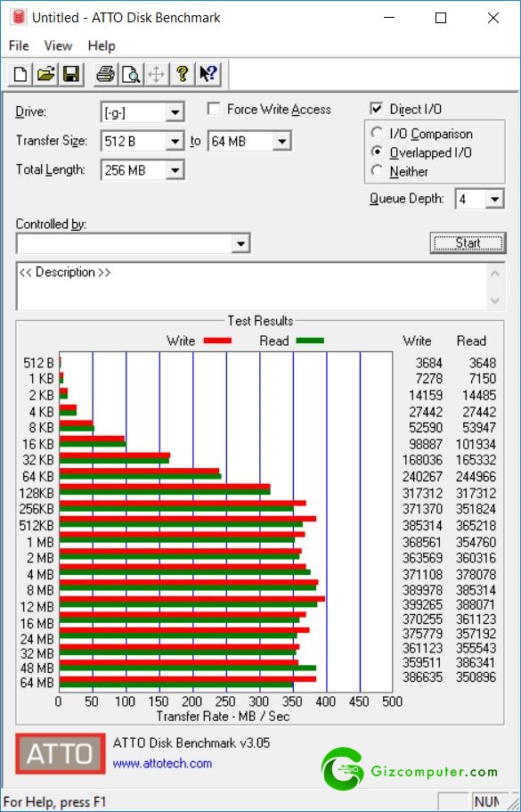Click the Start button
Viewport: 521px width, 812px height.
468,242
